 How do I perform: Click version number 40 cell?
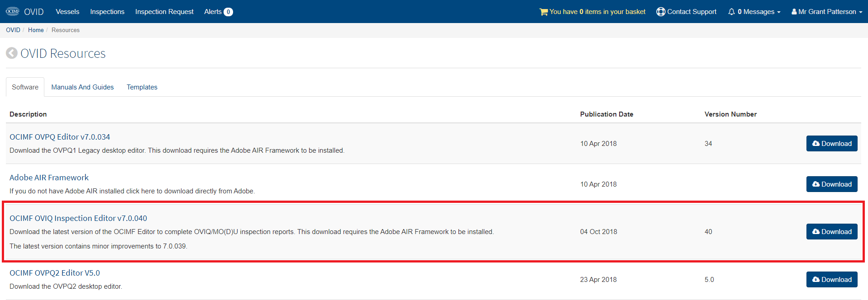[708, 231]
